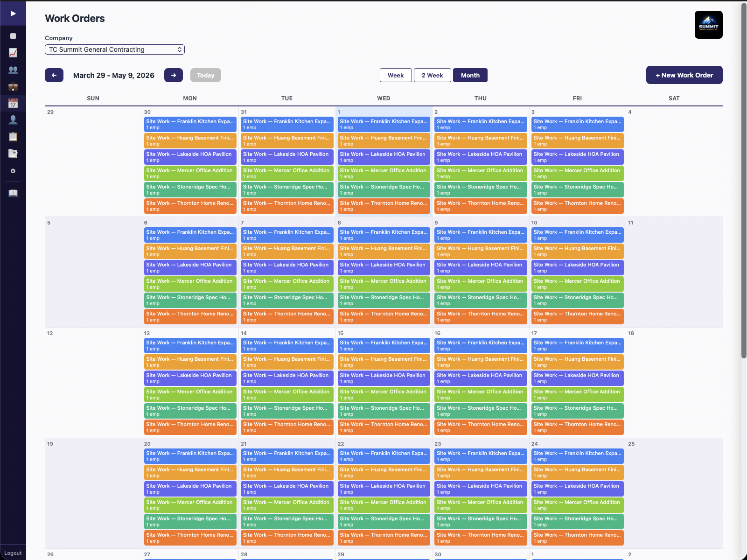Open the person profile icon in the sidebar
Image resolution: width=747 pixels, height=560 pixels.
(x=13, y=120)
